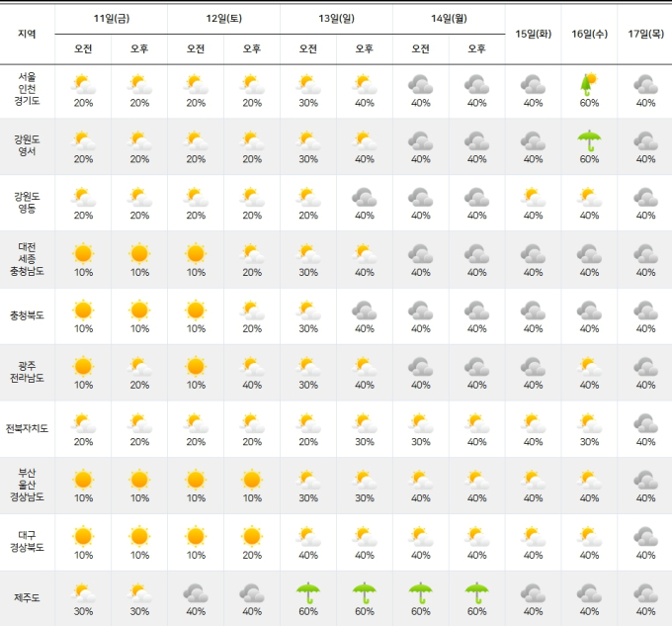
Task: Click the 40% value for 광주 전라남도 12일(토) 오후
Action: click(252, 385)
